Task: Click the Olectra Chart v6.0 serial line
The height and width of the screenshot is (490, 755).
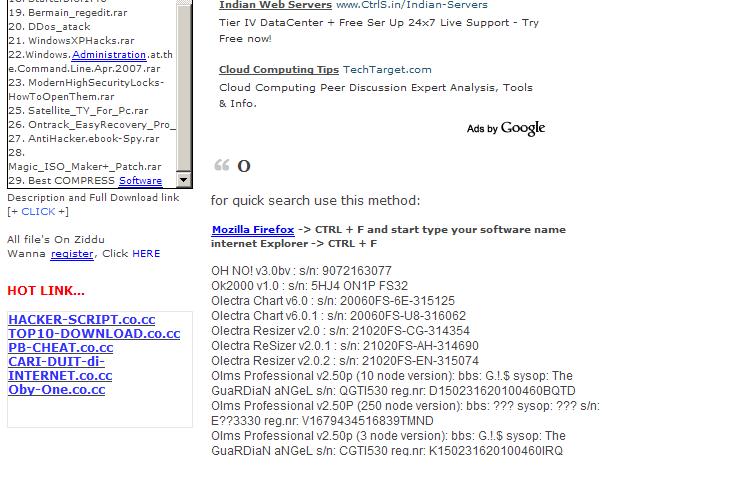Action: coord(333,301)
